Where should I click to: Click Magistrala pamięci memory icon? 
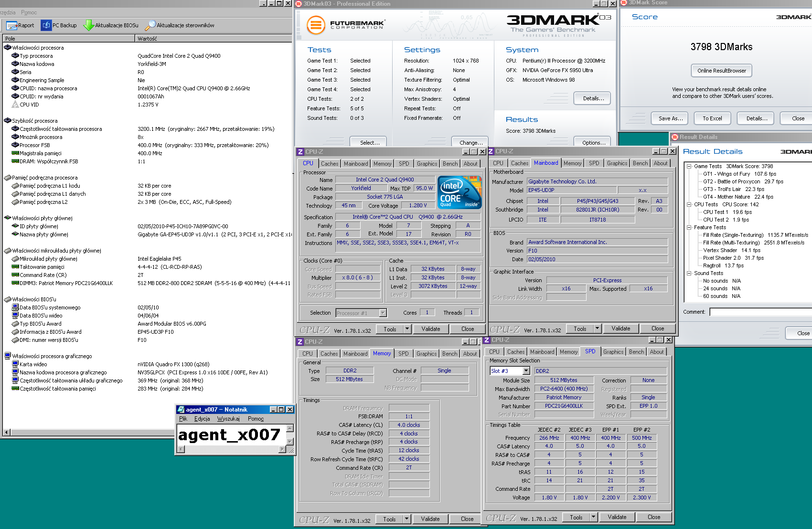(15, 153)
